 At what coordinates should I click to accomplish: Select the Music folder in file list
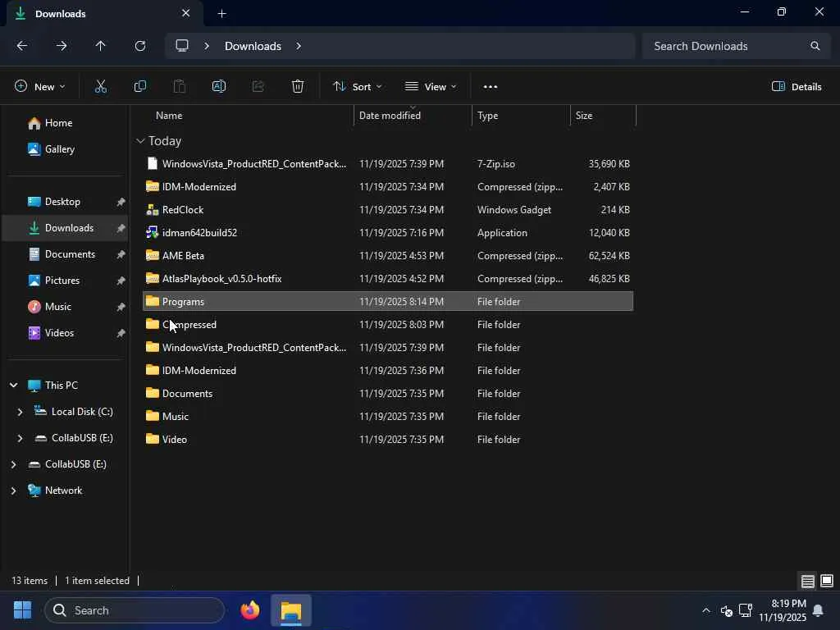[x=388, y=416]
